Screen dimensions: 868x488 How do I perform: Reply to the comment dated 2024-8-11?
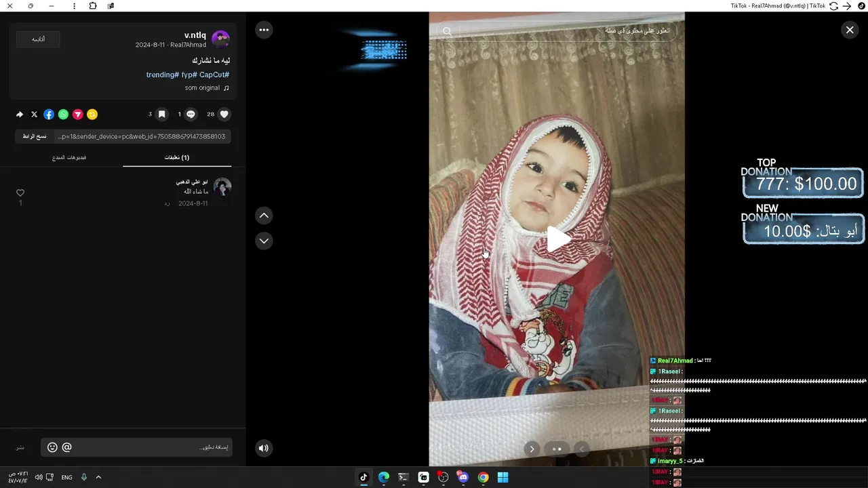click(167, 203)
